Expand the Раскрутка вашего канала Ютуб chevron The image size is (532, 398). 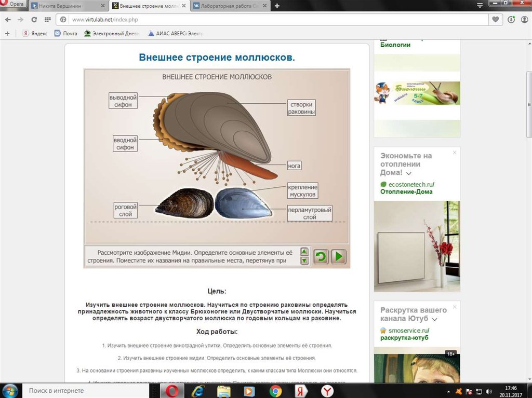tap(434, 319)
